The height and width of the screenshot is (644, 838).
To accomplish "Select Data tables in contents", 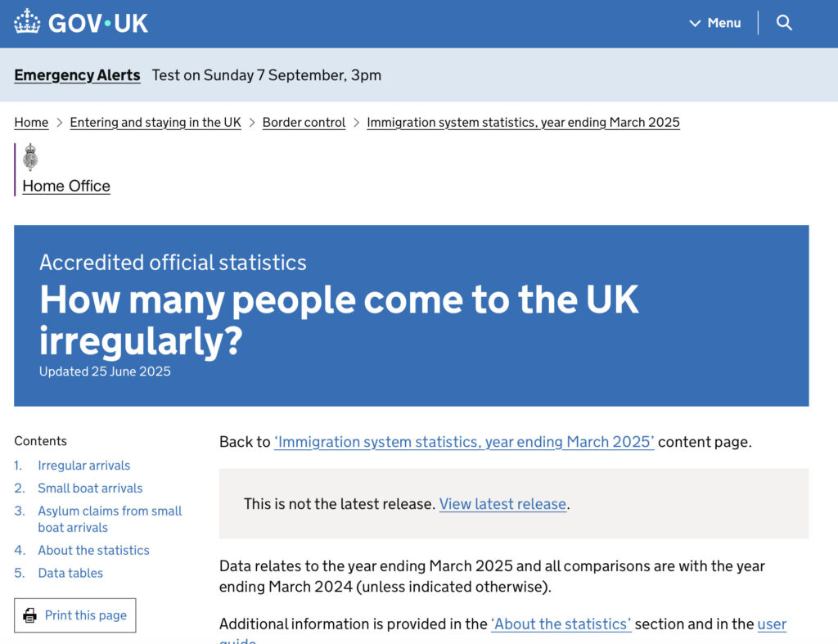I will pyautogui.click(x=70, y=574).
